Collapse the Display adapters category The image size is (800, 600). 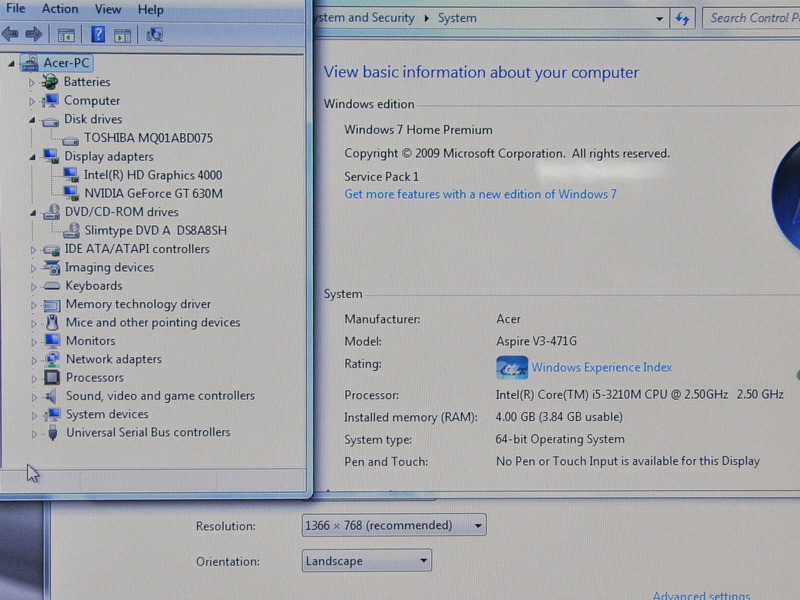tap(32, 157)
